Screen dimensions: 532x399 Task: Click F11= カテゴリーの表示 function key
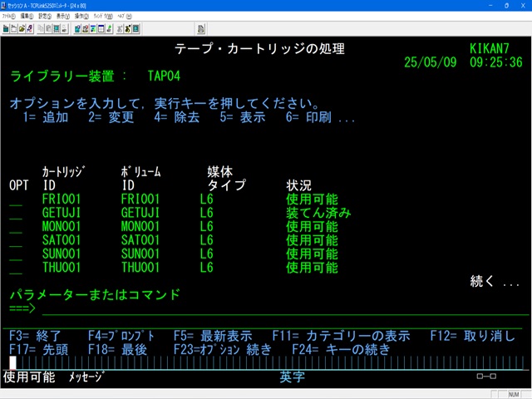pyautogui.click(x=341, y=336)
